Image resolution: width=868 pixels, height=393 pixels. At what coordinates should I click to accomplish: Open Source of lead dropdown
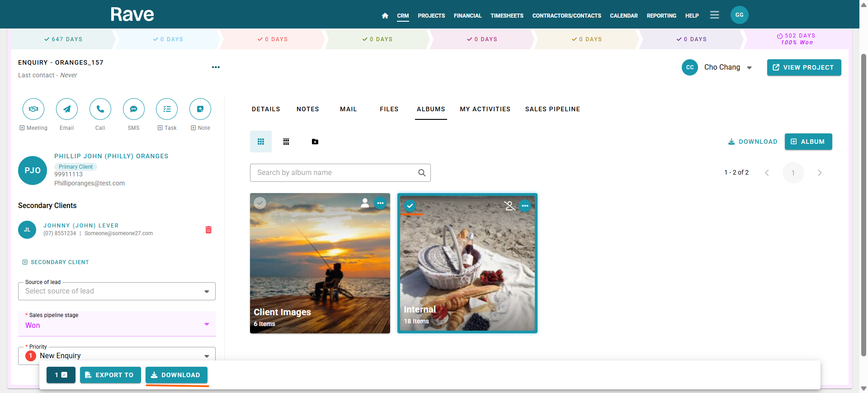117,291
